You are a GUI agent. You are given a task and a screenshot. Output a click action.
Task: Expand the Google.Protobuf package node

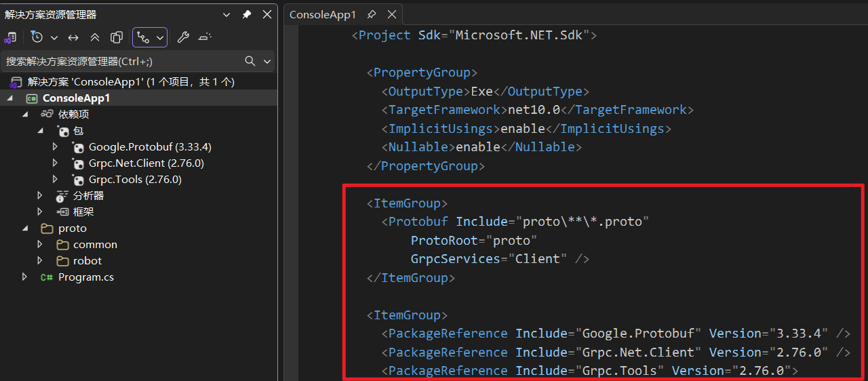(56, 146)
